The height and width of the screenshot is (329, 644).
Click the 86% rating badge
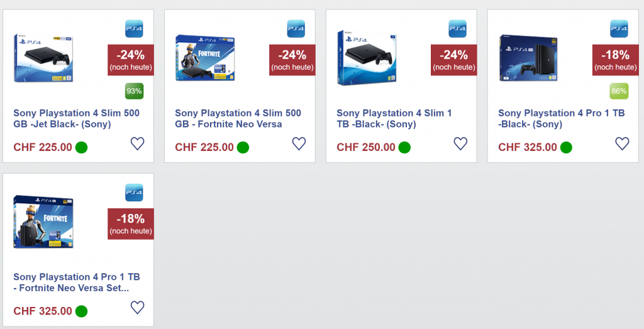point(619,91)
